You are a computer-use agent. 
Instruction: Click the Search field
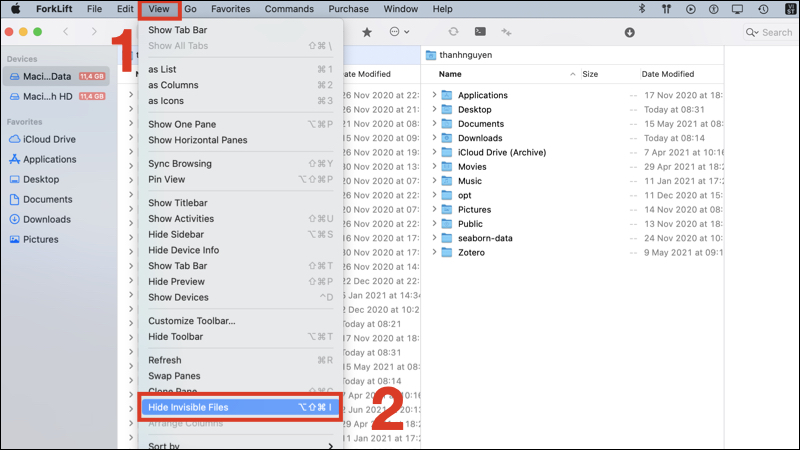(x=769, y=33)
